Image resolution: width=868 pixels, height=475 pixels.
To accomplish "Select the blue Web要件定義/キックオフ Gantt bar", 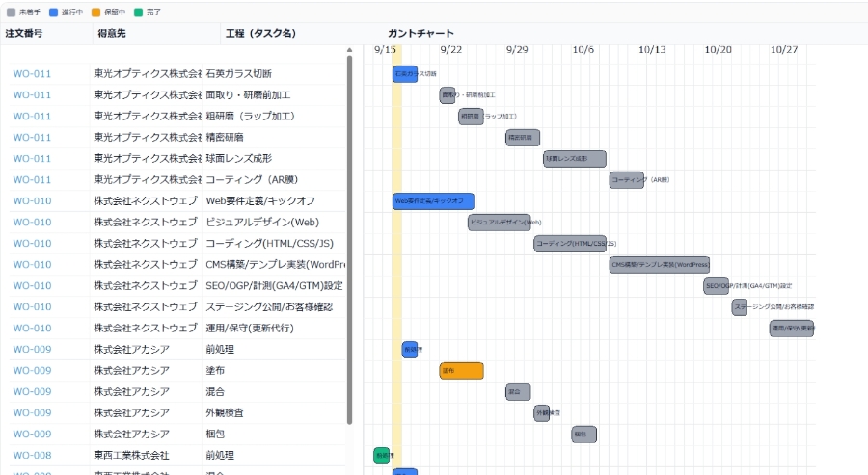I will (433, 201).
